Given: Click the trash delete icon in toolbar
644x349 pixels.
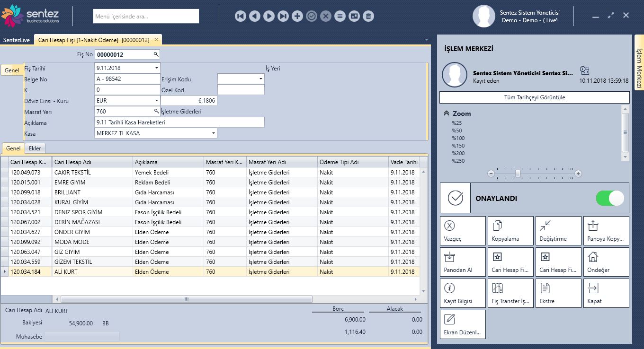Looking at the screenshot, I should pyautogui.click(x=368, y=17).
